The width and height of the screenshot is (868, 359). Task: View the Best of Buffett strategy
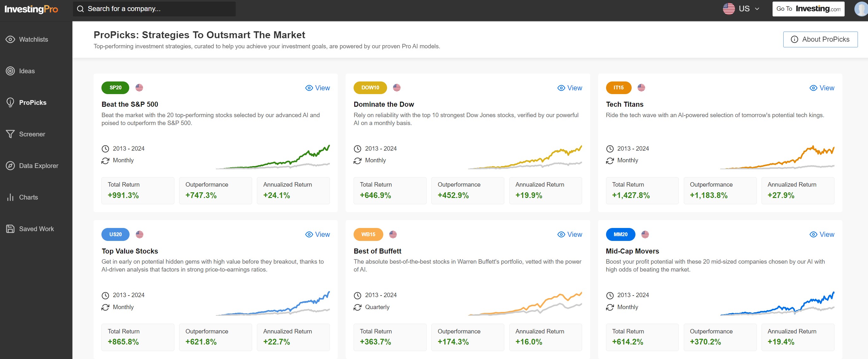click(x=569, y=234)
